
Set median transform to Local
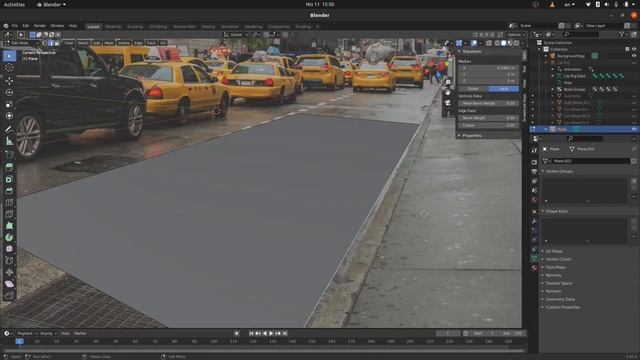pos(503,89)
